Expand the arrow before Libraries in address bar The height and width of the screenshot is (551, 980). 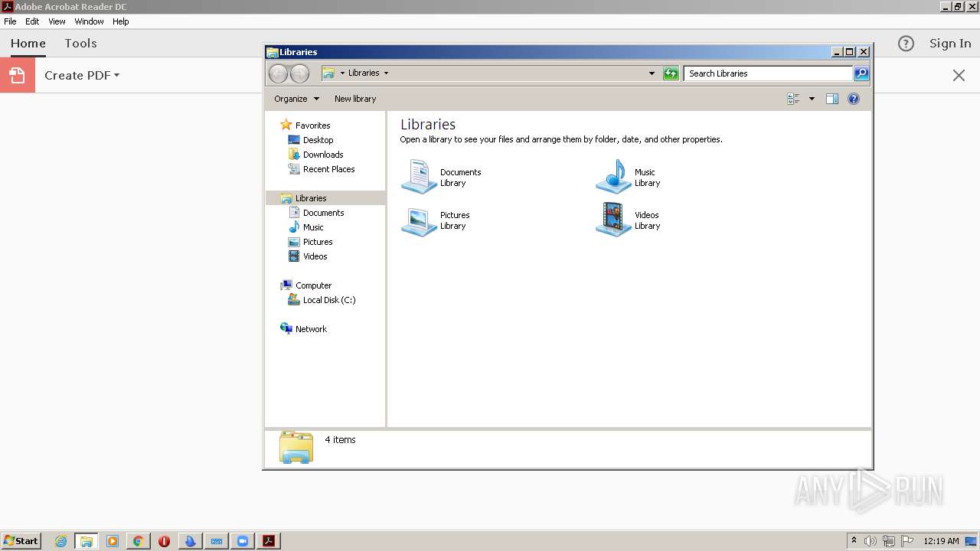pos(342,73)
